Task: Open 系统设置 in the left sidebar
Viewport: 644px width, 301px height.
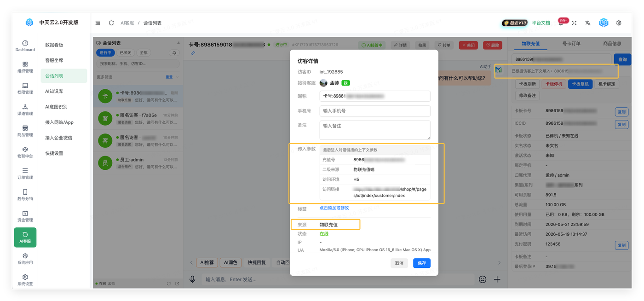Action: coord(25,280)
